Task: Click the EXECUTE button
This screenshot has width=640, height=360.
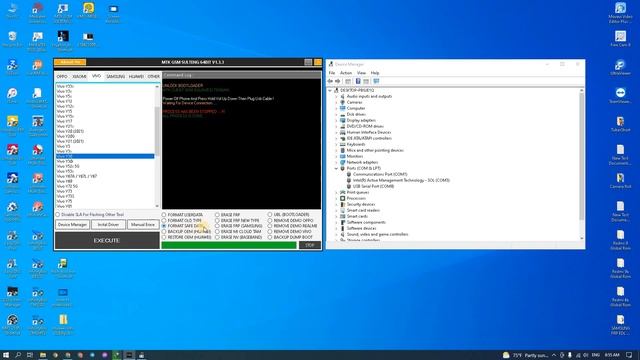Action: pyautogui.click(x=107, y=241)
